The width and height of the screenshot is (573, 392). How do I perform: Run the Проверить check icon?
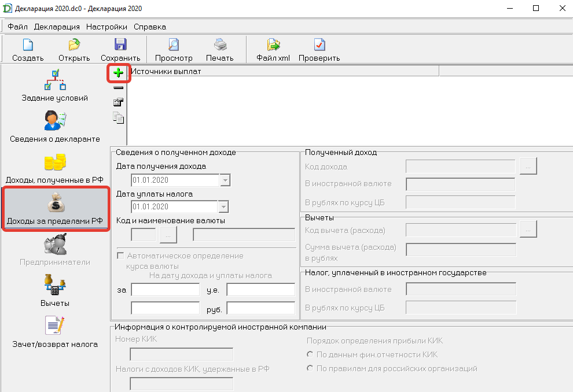coord(319,45)
